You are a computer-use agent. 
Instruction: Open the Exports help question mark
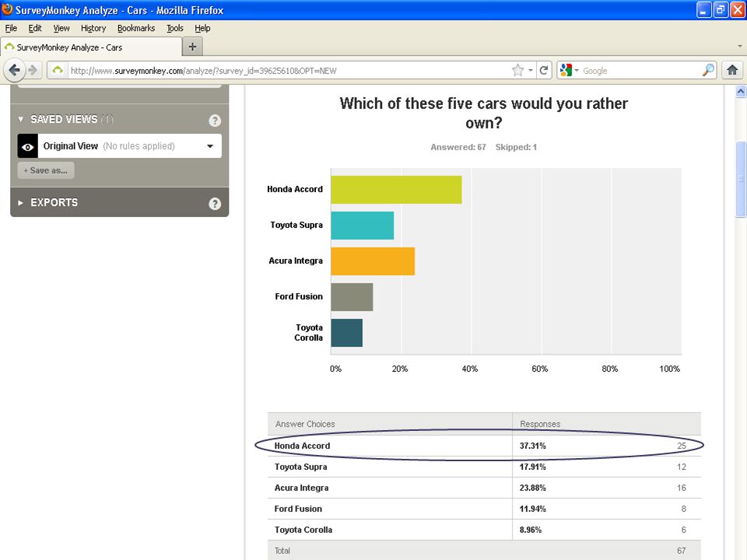pos(215,204)
